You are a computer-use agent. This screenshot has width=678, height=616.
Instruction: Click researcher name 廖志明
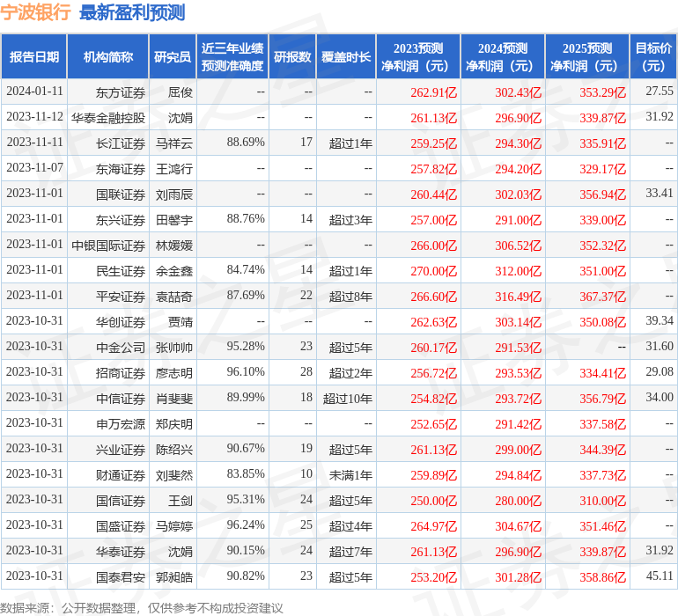click(x=173, y=372)
